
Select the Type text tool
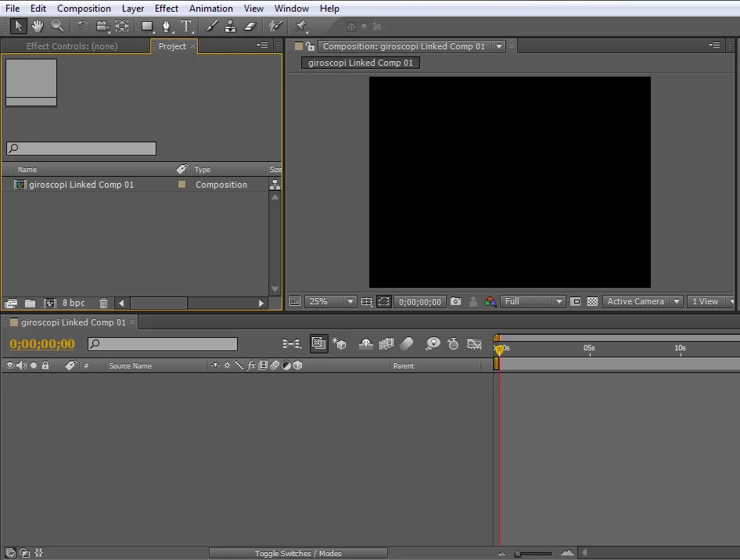[187, 26]
